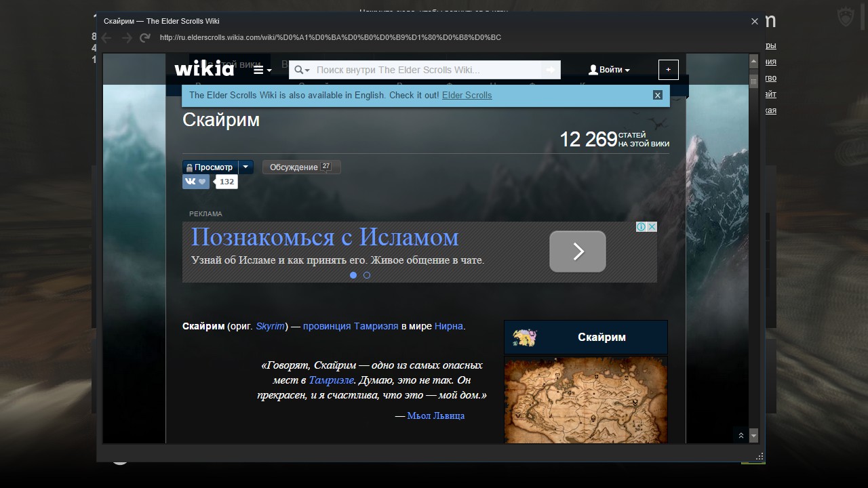Open the Обсуждение discussion page
Screen dimensions: 868x488
[x=301, y=167]
